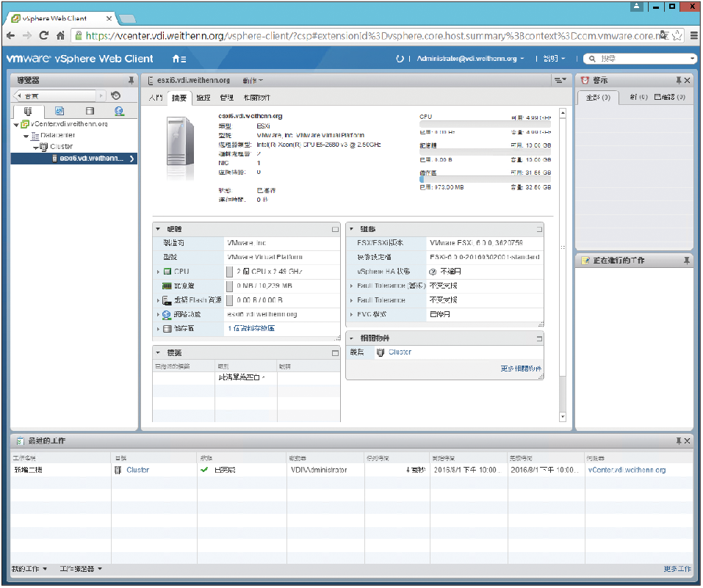This screenshot has width=703, height=588.
Task: Maximize the 組態 configuration panel
Action: tap(539, 230)
